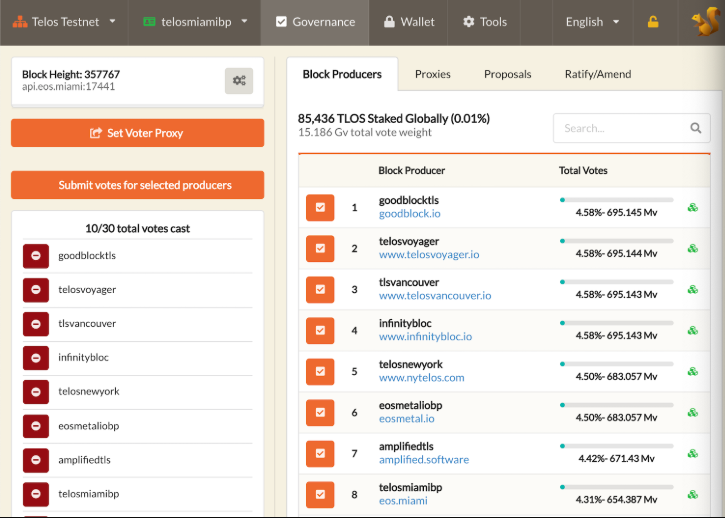
Task: Click the squirrel logo in top corner
Action: point(706,22)
